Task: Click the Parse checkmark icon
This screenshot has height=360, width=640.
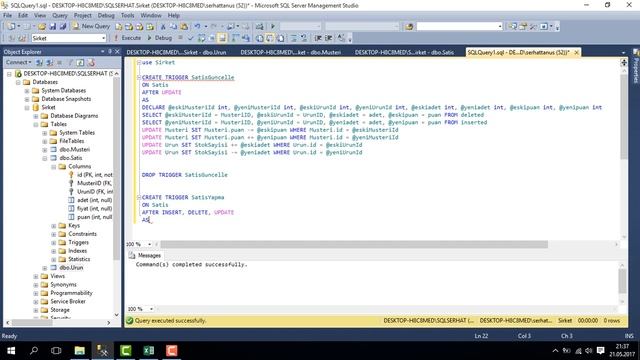Action: click(x=191, y=38)
